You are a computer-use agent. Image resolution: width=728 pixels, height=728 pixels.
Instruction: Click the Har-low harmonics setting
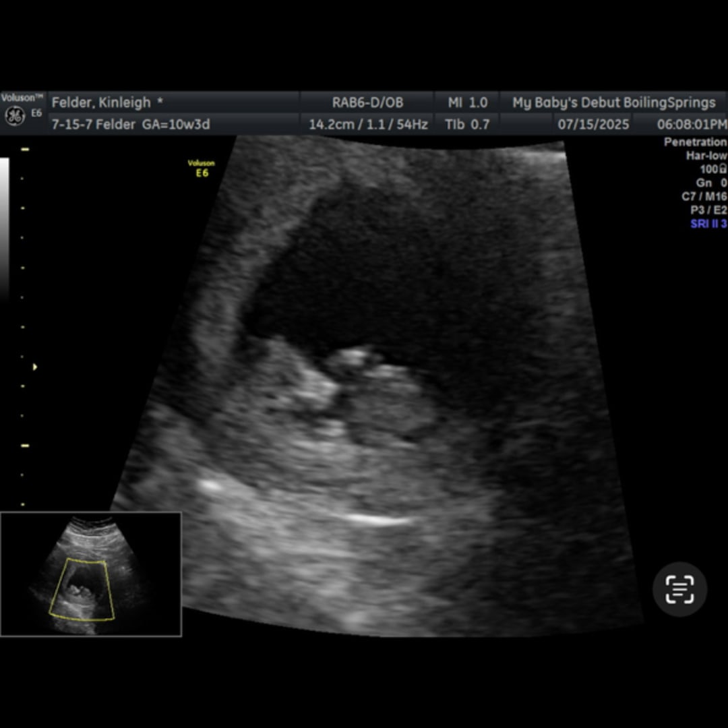pos(704,156)
